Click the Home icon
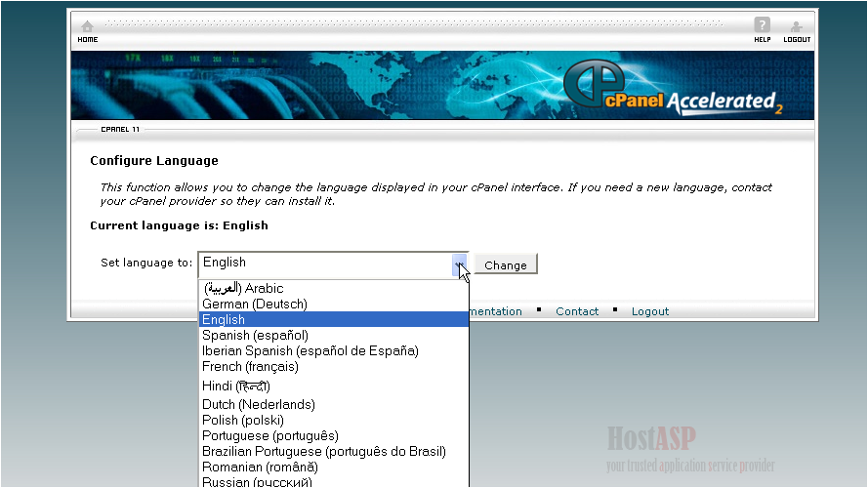868x488 pixels. pyautogui.click(x=88, y=29)
